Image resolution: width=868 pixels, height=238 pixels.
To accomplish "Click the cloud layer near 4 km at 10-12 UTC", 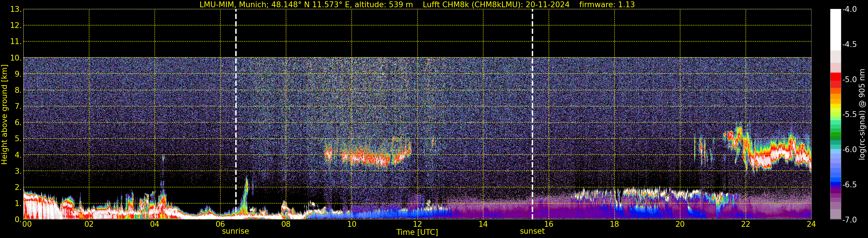I will (x=368, y=157).
